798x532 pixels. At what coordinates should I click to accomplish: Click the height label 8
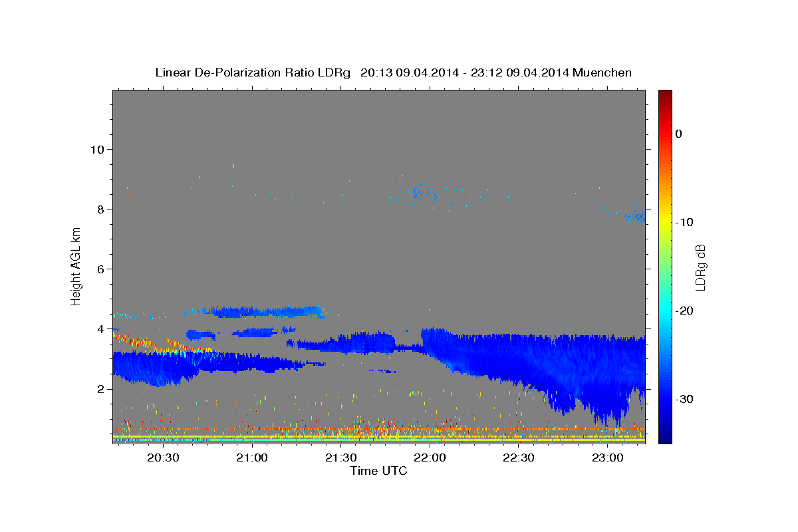point(100,209)
